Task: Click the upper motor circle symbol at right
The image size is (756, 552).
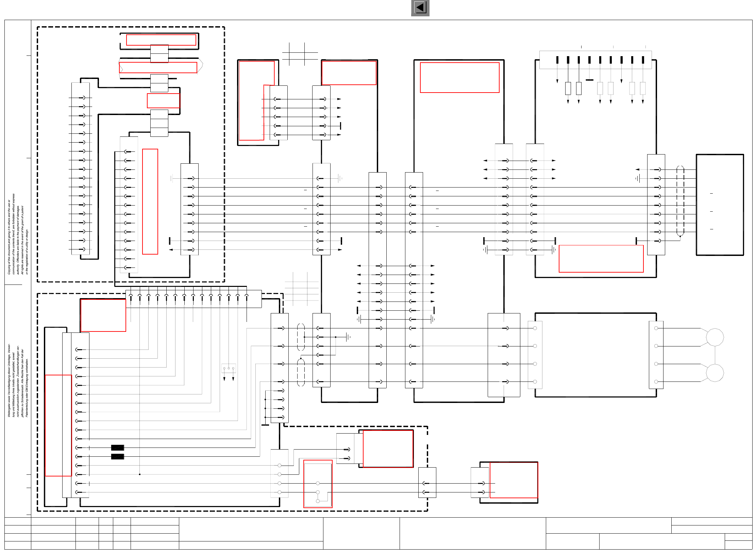Action: 715,337
